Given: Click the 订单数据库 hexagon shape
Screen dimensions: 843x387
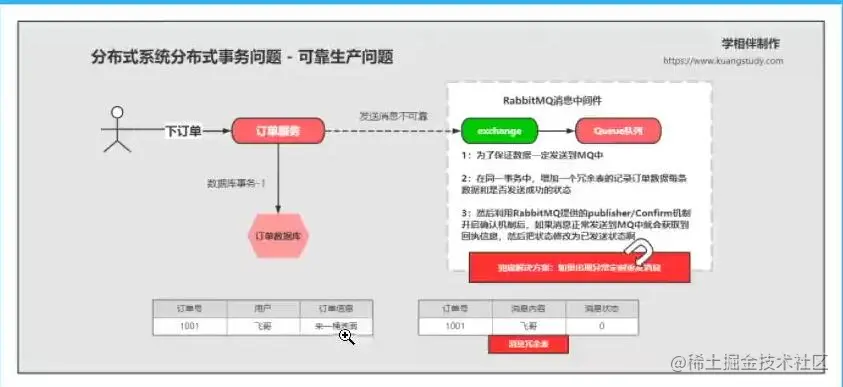Looking at the screenshot, I should [278, 235].
